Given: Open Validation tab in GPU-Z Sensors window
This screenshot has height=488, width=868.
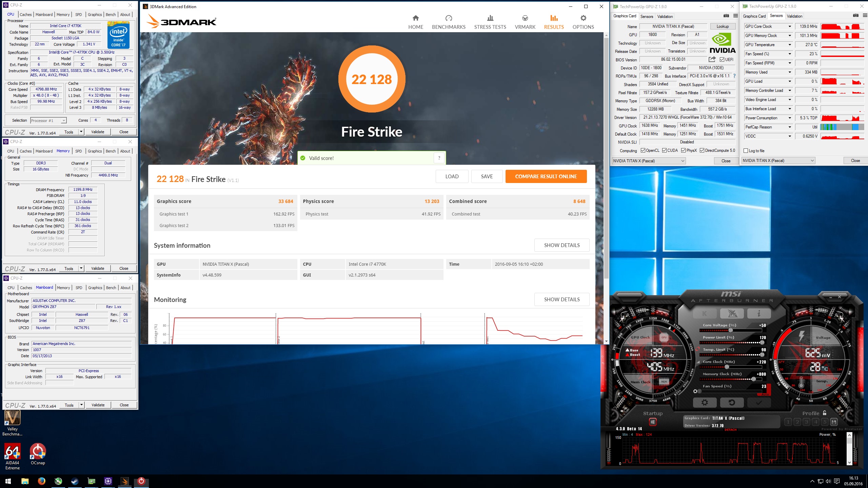Looking at the screenshot, I should [x=794, y=16].
